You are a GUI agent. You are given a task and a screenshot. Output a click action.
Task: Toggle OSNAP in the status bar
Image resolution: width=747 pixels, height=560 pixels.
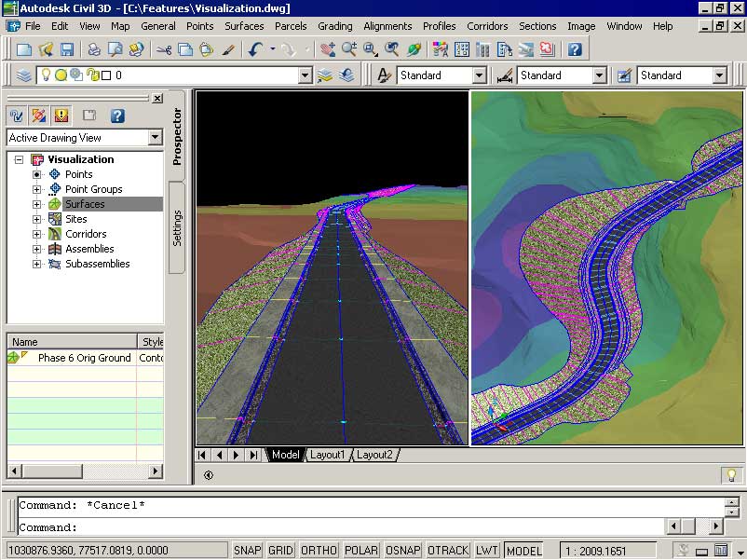click(403, 551)
